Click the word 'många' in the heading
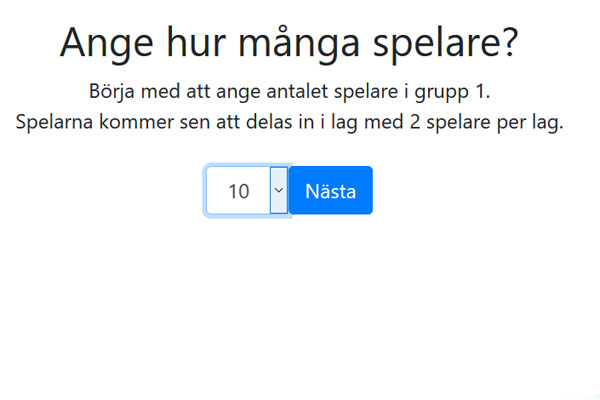This screenshot has height=400, width=600. pyautogui.click(x=299, y=43)
